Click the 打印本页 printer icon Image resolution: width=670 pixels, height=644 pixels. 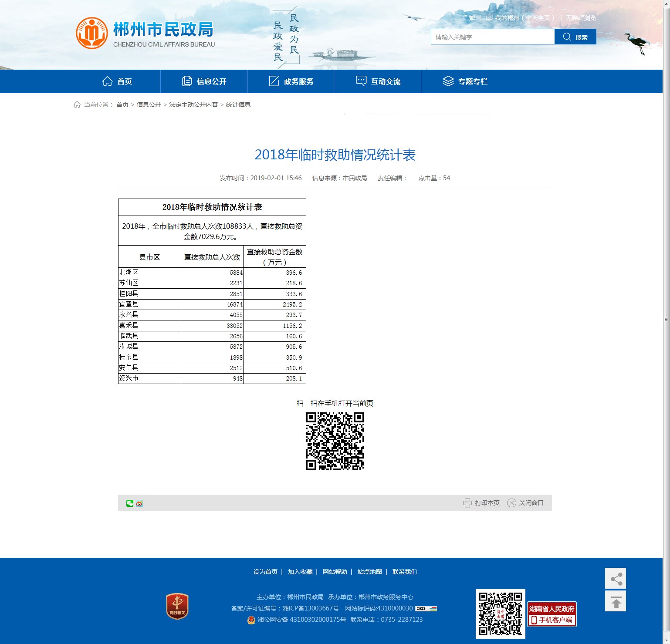467,503
